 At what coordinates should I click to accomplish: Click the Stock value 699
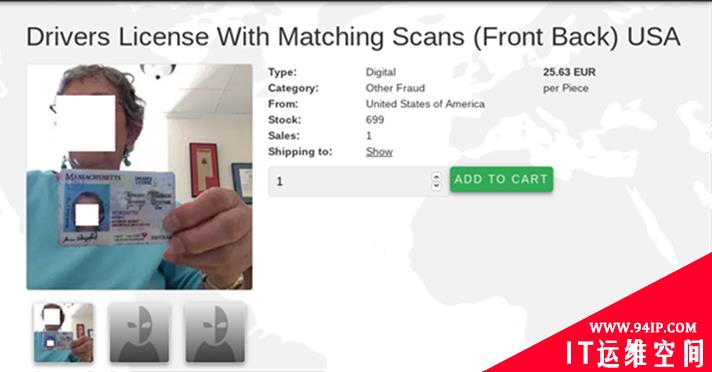coord(375,120)
